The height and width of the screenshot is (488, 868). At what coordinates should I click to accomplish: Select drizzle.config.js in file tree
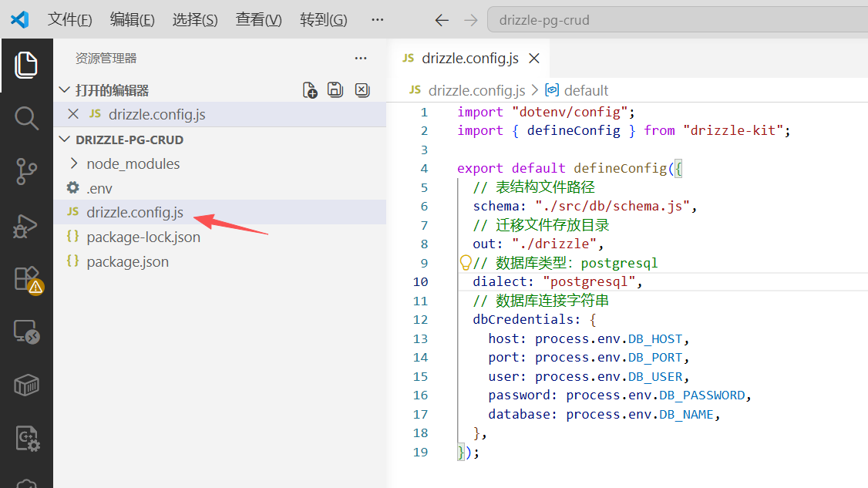click(220, 212)
